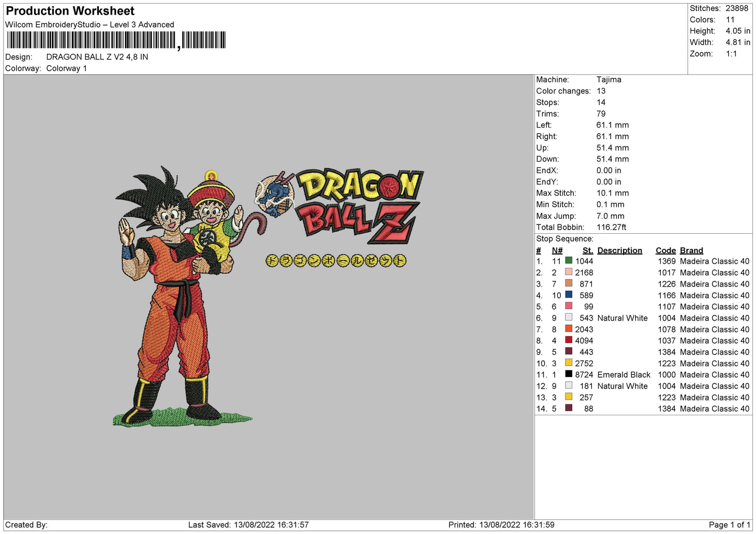The image size is (756, 534).
Task: Click the stitch count '8724'
Action: click(584, 374)
